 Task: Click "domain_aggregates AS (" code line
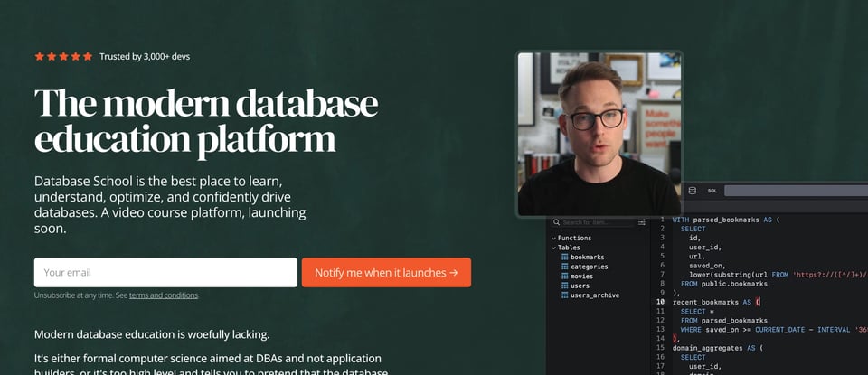[x=717, y=348]
